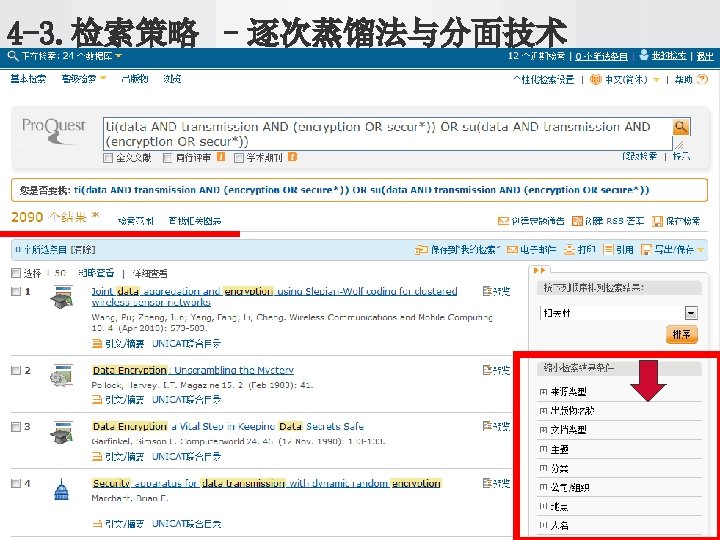This screenshot has width=720, height=540.
Task: Open the sort results order combo box
Action: point(619,313)
